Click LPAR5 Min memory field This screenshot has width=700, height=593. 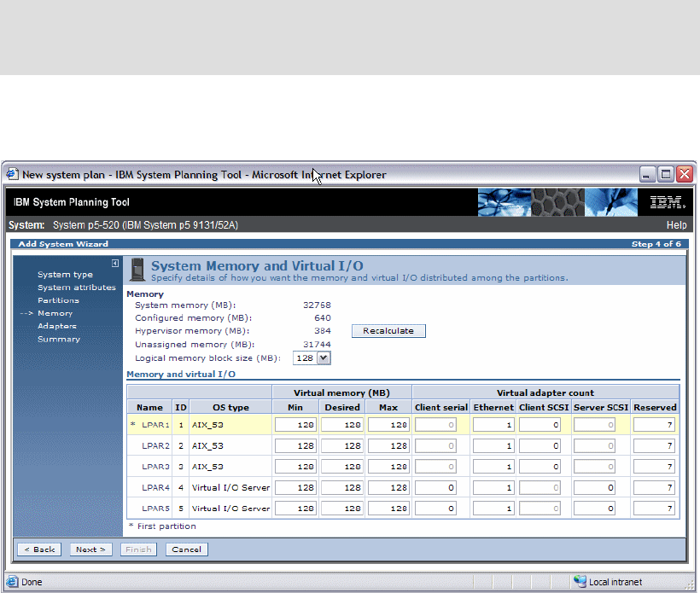click(295, 509)
